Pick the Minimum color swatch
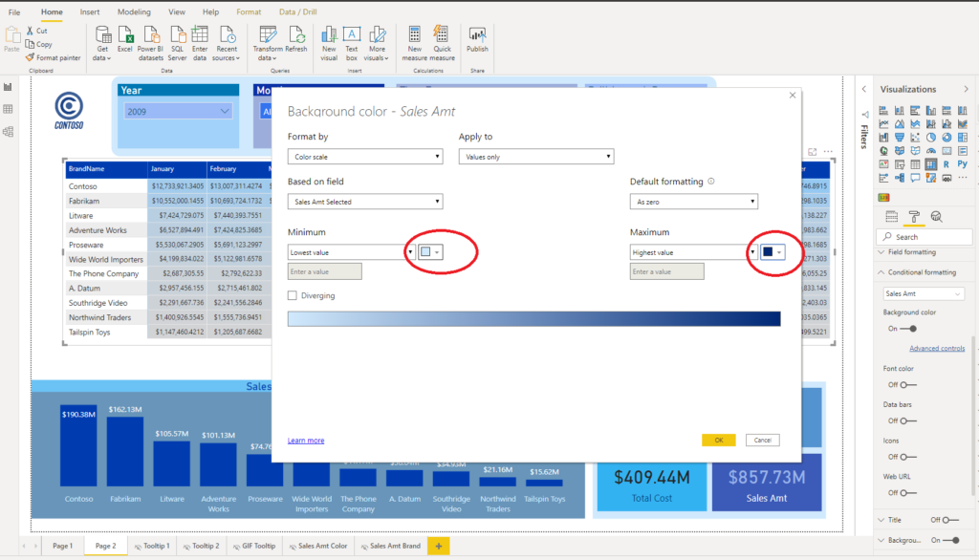979x560 pixels. pyautogui.click(x=430, y=252)
